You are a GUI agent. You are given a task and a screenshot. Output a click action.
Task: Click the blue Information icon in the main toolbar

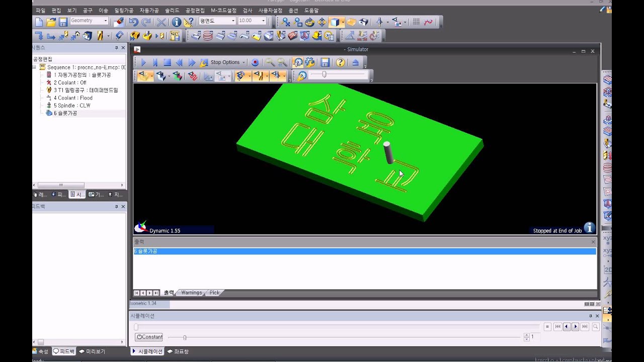pyautogui.click(x=176, y=22)
